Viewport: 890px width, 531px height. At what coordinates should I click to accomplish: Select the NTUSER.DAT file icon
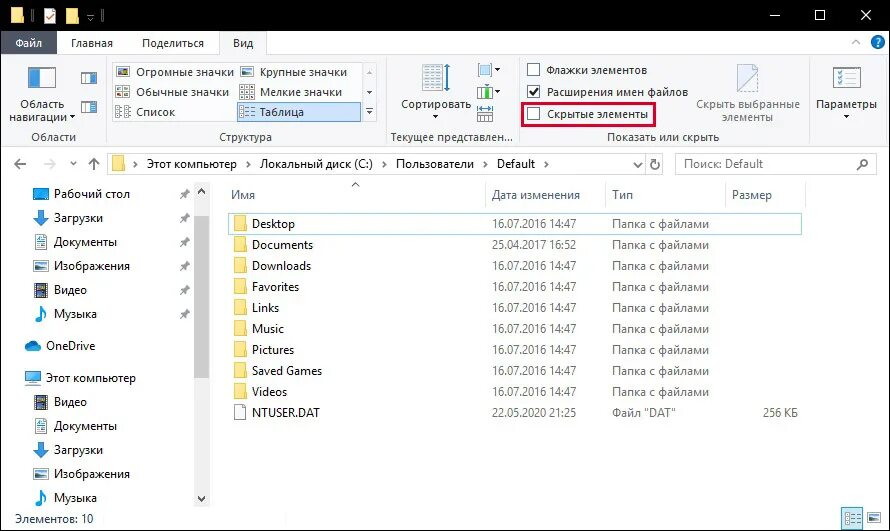coord(240,412)
